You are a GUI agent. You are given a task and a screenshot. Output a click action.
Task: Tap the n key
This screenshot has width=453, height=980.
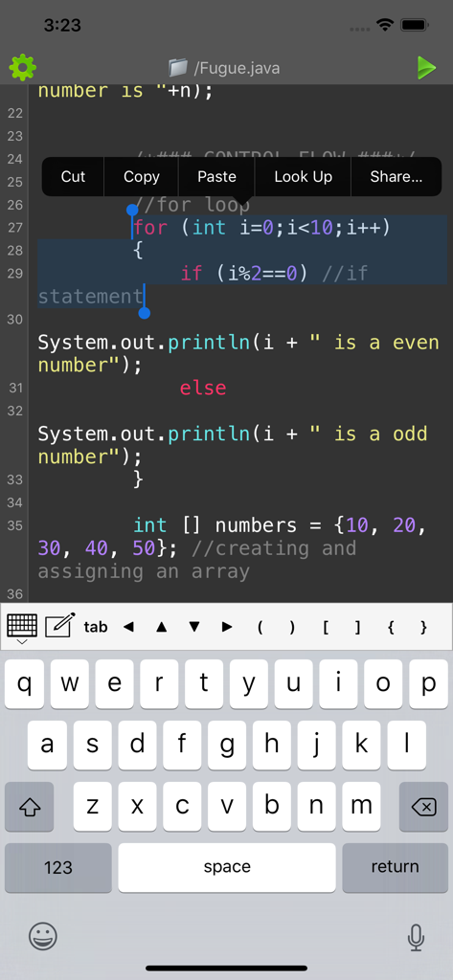[316, 806]
